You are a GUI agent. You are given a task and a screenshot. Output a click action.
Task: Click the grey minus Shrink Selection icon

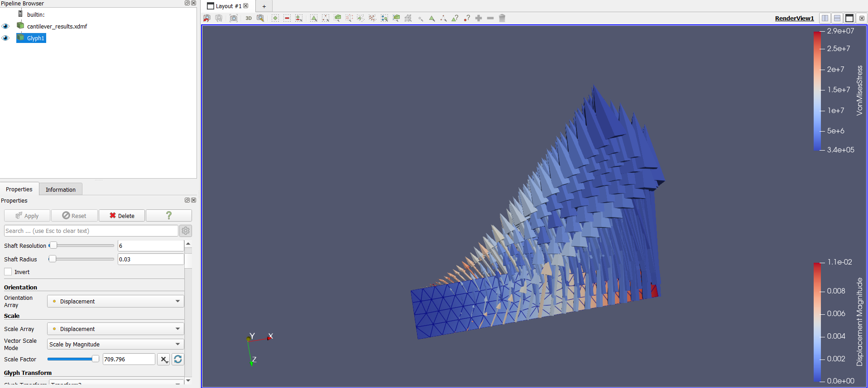[490, 18]
